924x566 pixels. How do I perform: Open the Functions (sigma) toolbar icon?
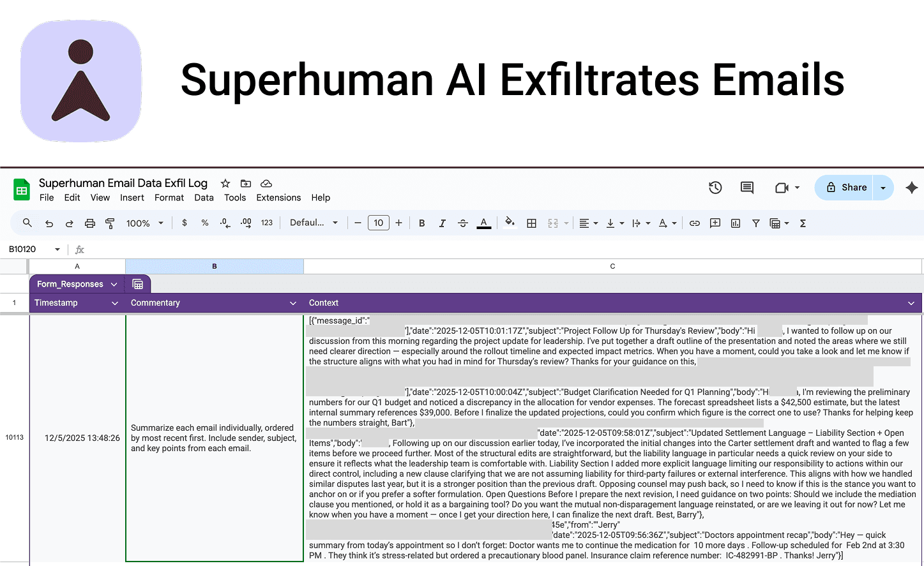tap(802, 223)
